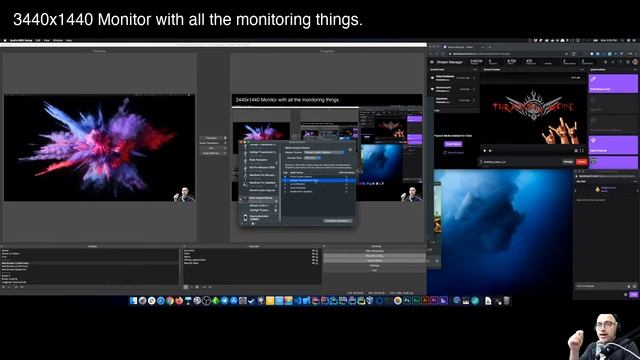Click the browser back arrow
The image size is (640, 360).
coord(431,54)
